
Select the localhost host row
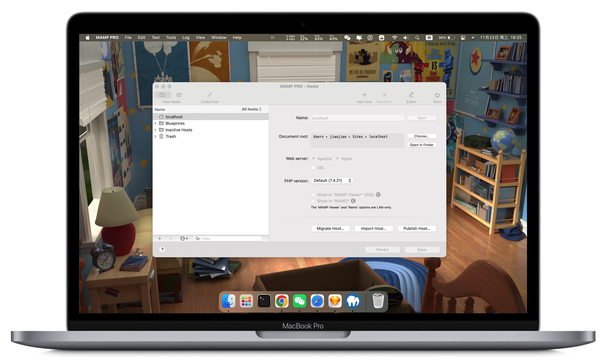click(211, 117)
